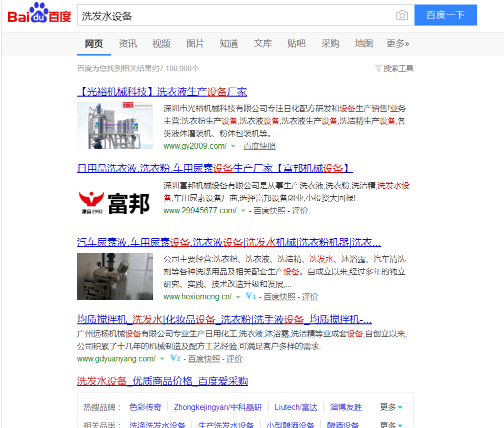Click the Baidu logo
Screen dimensions: 504x428
(39, 14)
